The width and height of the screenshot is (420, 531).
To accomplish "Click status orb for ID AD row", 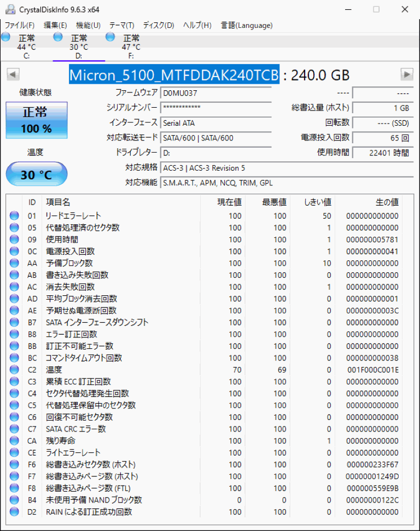I will tap(14, 299).
